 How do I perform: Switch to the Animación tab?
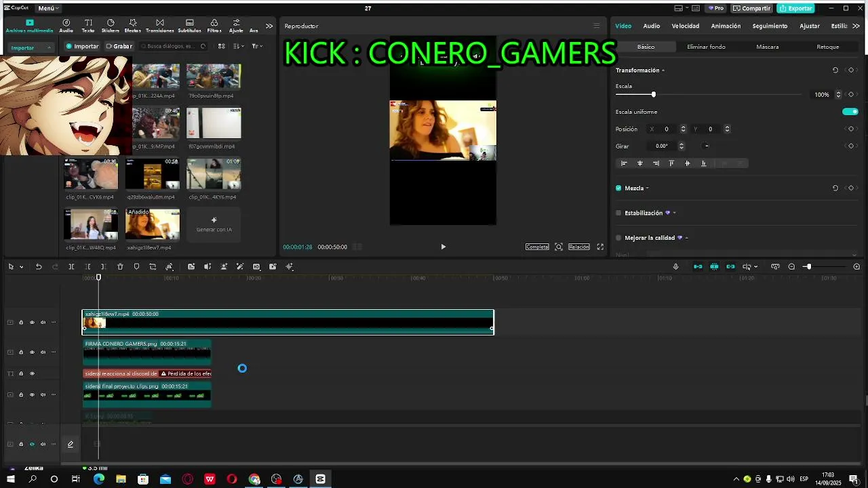[x=726, y=26]
